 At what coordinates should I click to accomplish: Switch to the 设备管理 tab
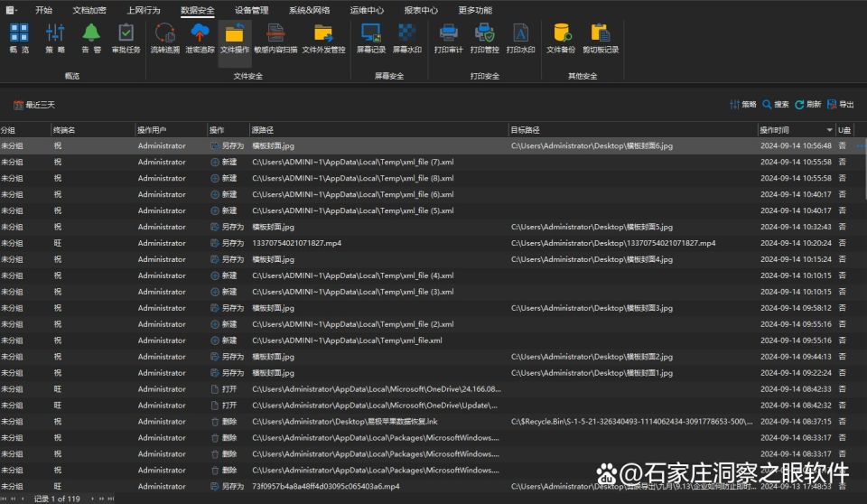[252, 10]
